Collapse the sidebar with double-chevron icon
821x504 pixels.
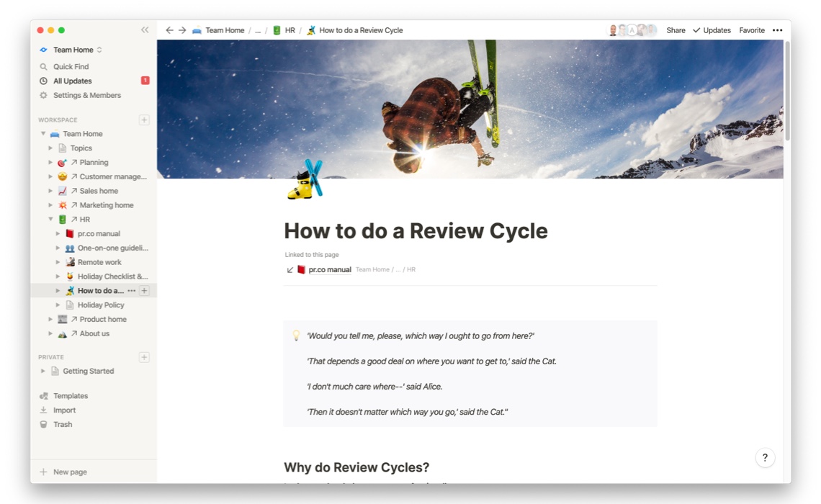click(x=145, y=30)
